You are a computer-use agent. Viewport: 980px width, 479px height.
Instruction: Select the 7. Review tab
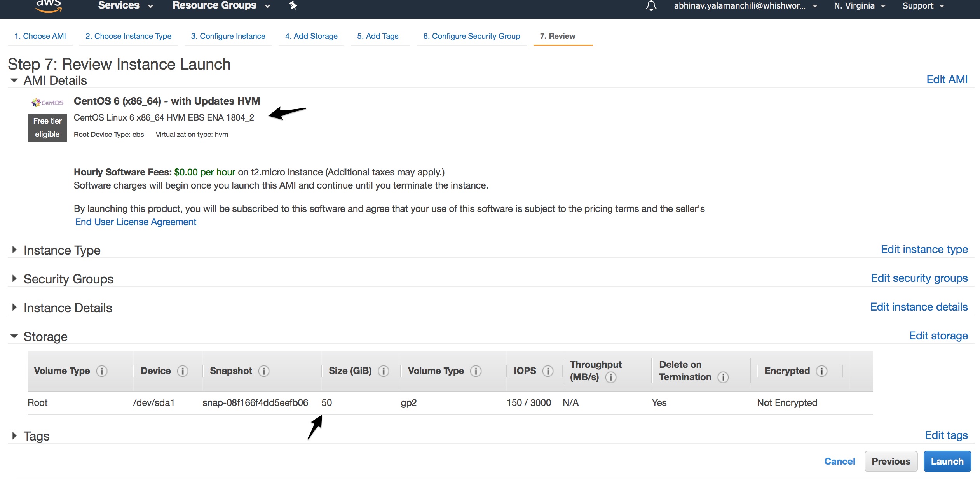(558, 36)
